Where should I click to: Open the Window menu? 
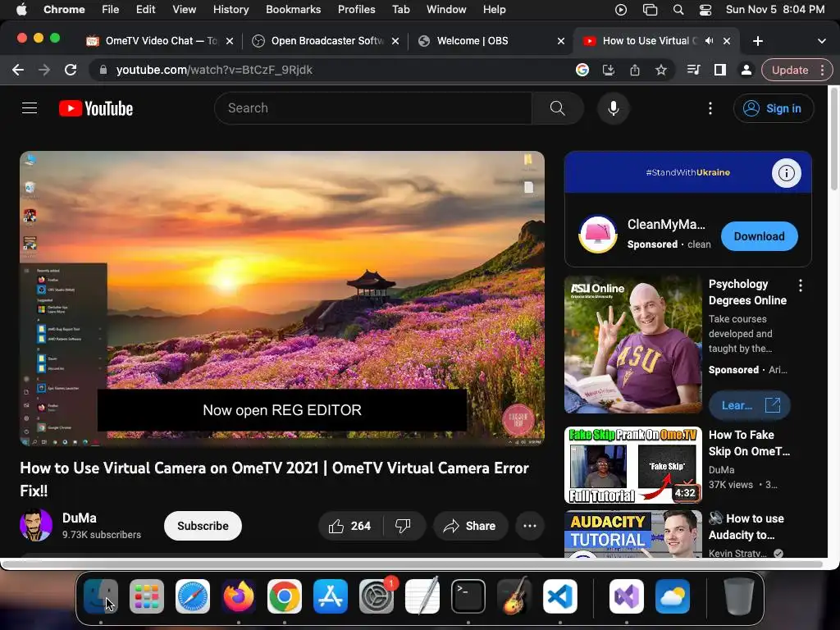click(446, 10)
